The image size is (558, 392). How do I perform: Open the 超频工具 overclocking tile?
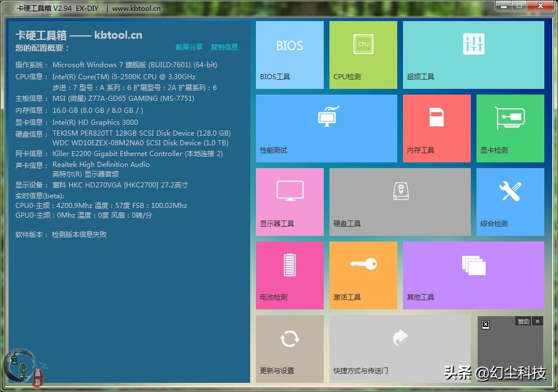pos(473,55)
